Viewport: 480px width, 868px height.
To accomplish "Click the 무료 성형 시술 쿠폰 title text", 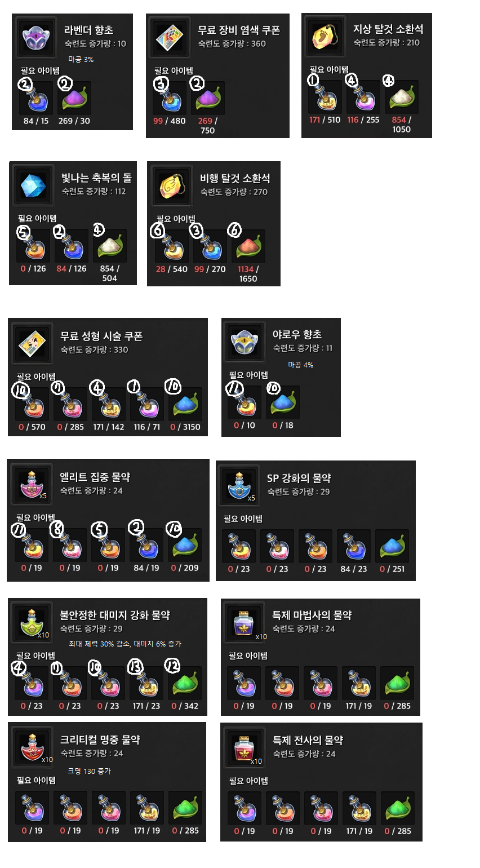I will point(101,336).
